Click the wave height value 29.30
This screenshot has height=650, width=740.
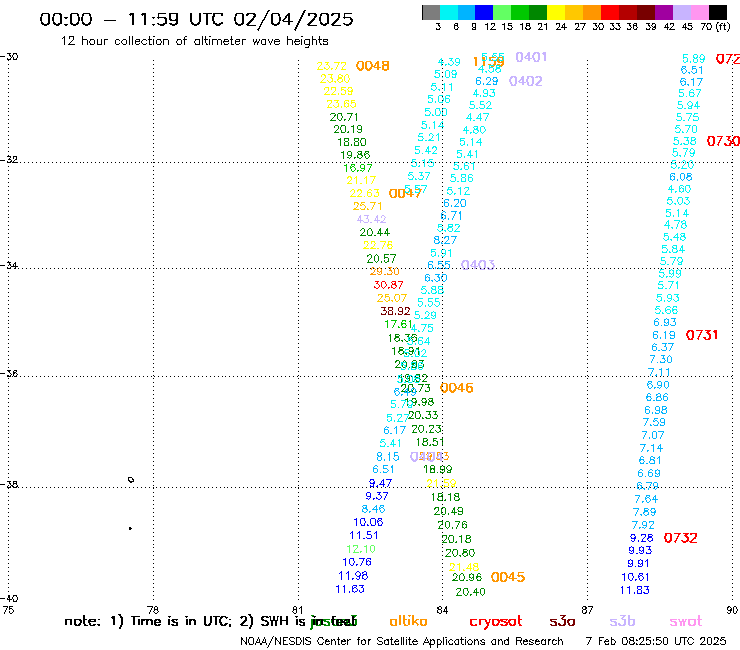pyautogui.click(x=385, y=271)
